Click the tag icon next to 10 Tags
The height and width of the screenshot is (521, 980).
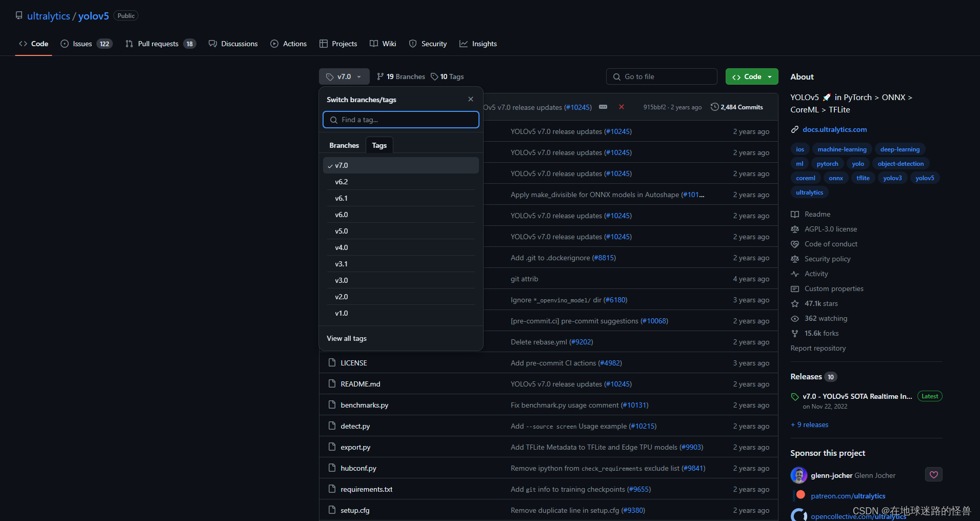(434, 76)
